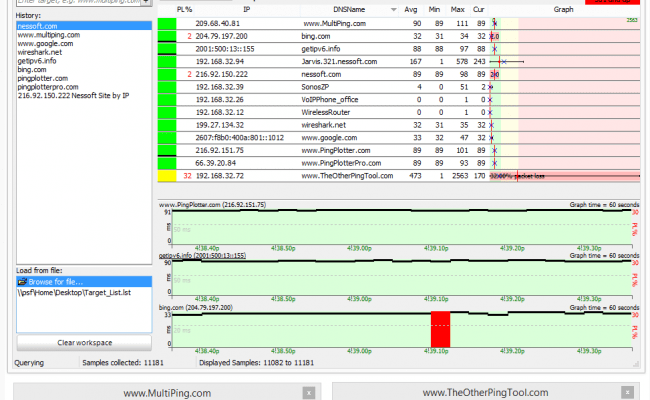
Task: Select IP address 199.27.134.32
Action: click(219, 125)
